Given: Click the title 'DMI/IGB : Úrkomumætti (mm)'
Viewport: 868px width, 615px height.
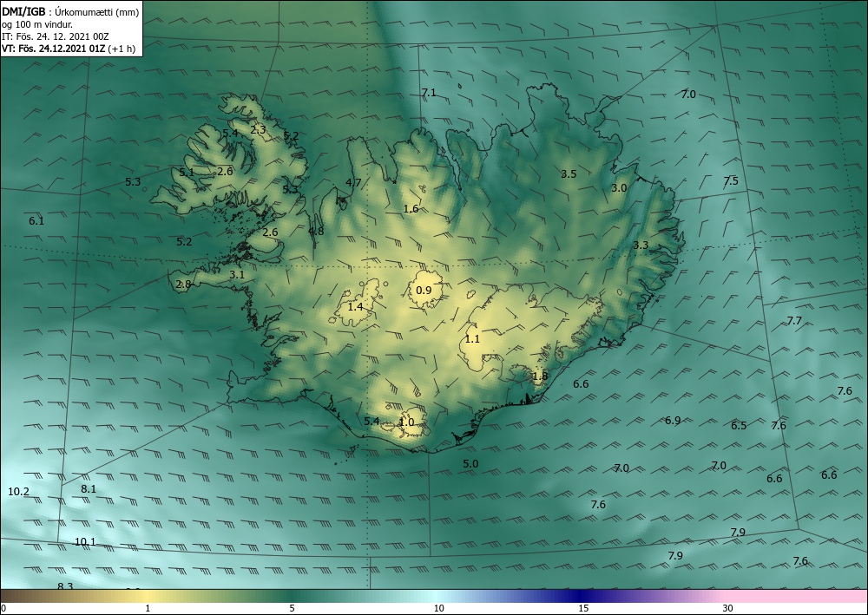Looking at the screenshot, I should click(70, 11).
